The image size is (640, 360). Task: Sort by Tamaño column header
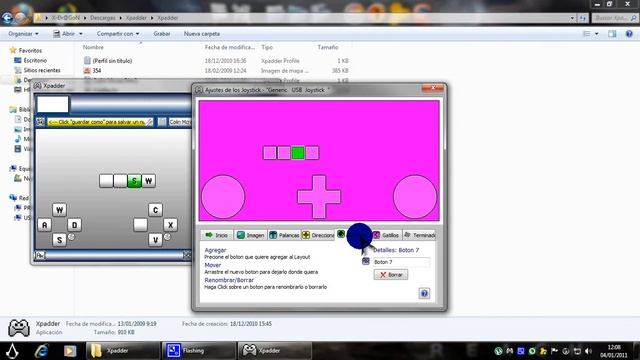click(x=328, y=47)
